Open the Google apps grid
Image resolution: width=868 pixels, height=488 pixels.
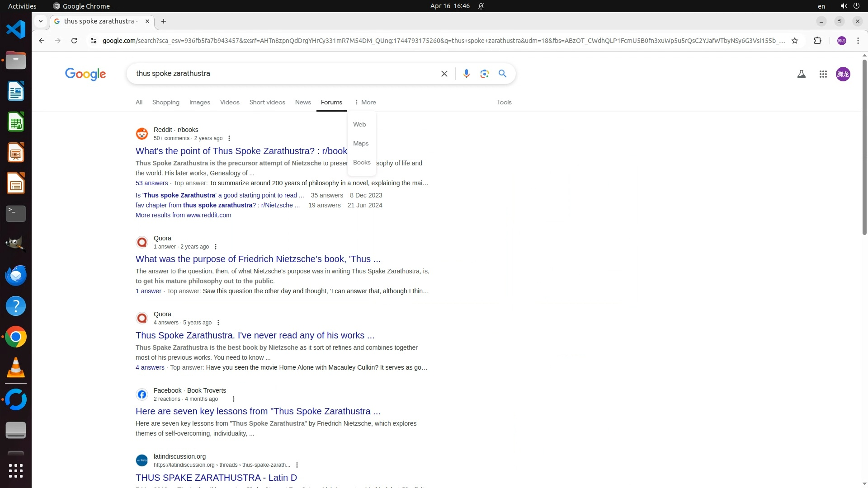pyautogui.click(x=823, y=74)
